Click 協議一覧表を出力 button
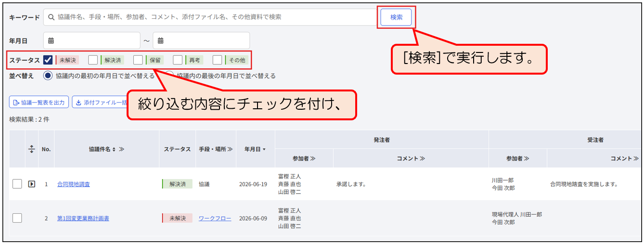Image resolution: width=644 pixels, height=244 pixels. click(39, 103)
